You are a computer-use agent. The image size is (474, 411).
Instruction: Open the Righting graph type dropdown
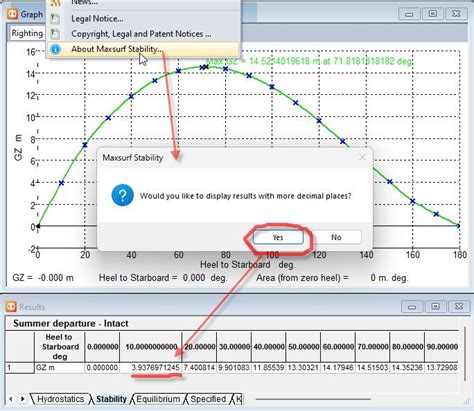point(27,33)
